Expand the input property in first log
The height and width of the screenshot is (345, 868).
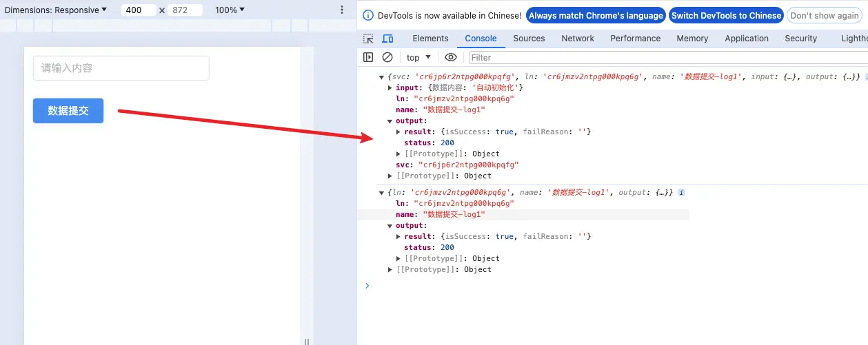click(x=391, y=87)
